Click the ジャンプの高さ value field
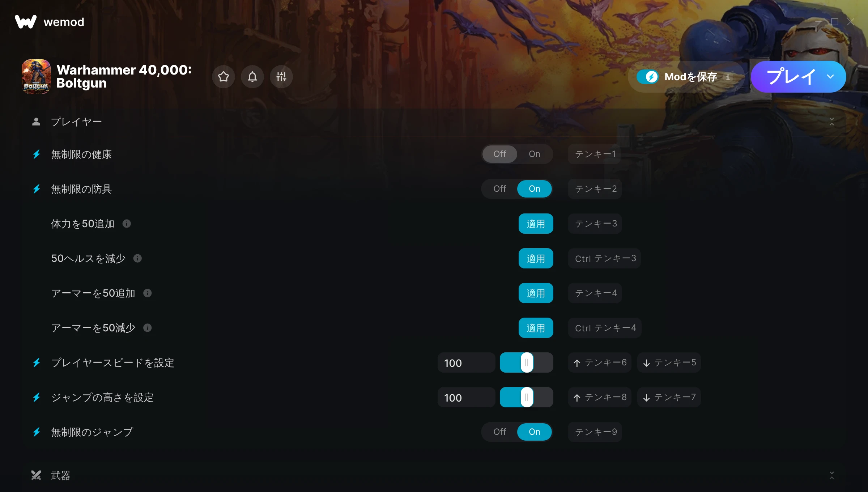Image resolution: width=868 pixels, height=492 pixels. pos(466,397)
